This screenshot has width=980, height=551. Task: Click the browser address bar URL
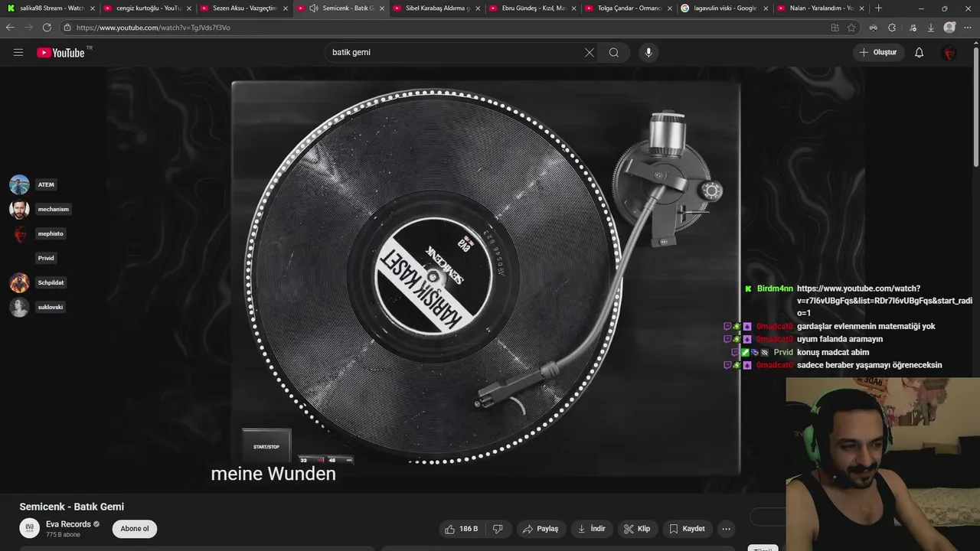click(x=153, y=28)
